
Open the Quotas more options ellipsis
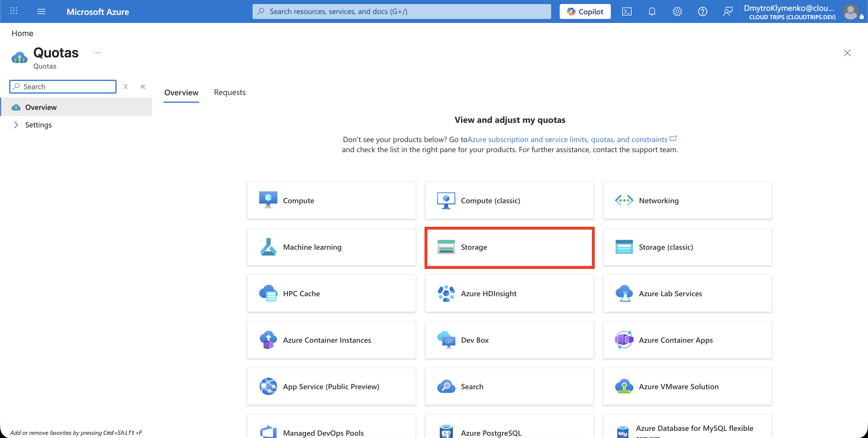coord(97,53)
